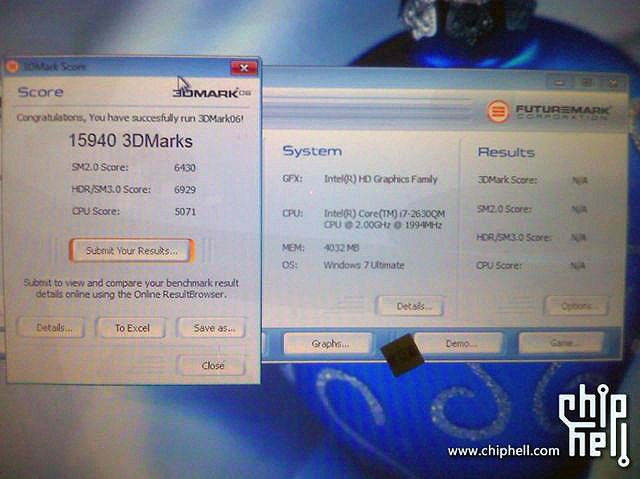Minimize the 3DMark06 main window
Viewport: 640px width, 479px height.
(560, 83)
